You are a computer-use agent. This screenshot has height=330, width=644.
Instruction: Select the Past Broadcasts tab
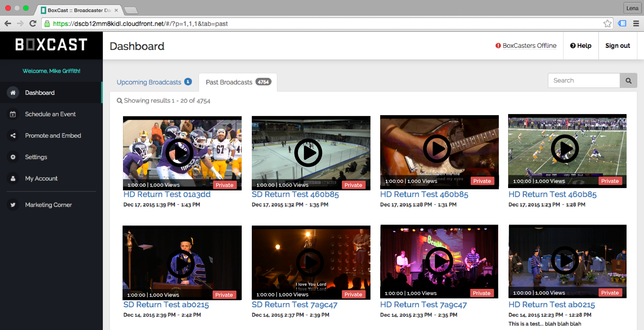click(229, 82)
